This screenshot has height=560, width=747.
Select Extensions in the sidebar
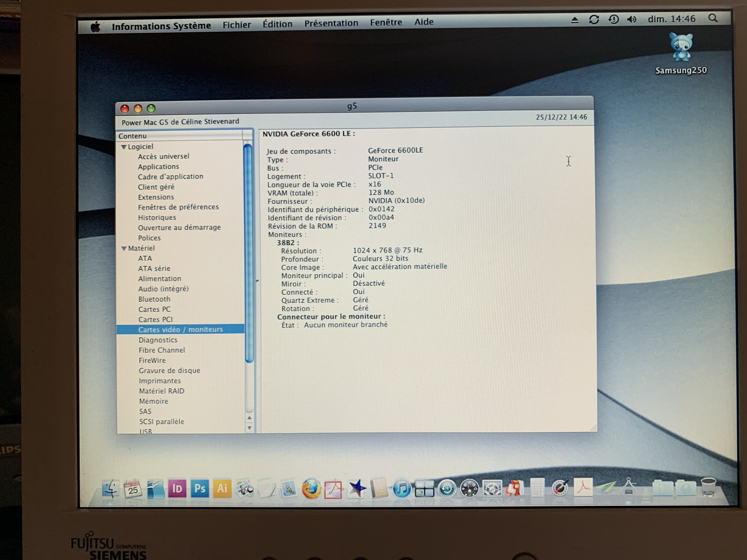[x=156, y=197]
